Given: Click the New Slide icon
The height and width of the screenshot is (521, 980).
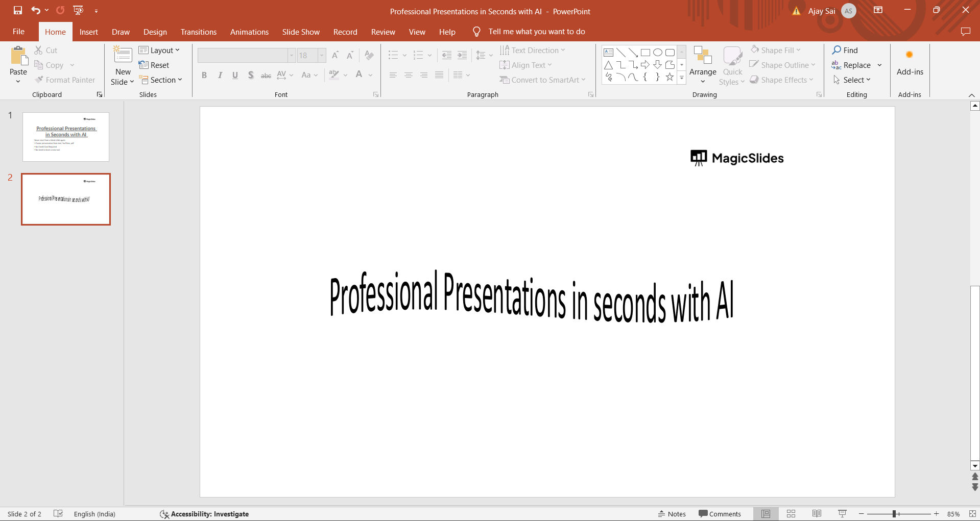Looking at the screenshot, I should point(123,55).
